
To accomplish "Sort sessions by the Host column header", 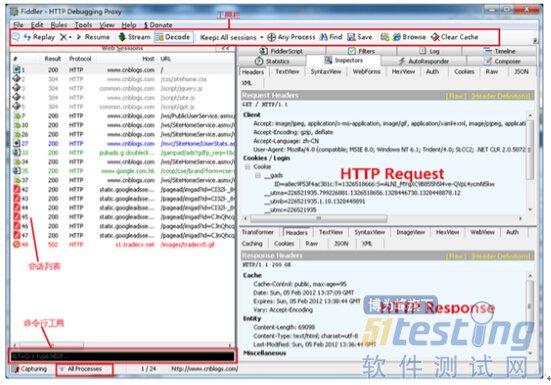I will click(x=148, y=59).
